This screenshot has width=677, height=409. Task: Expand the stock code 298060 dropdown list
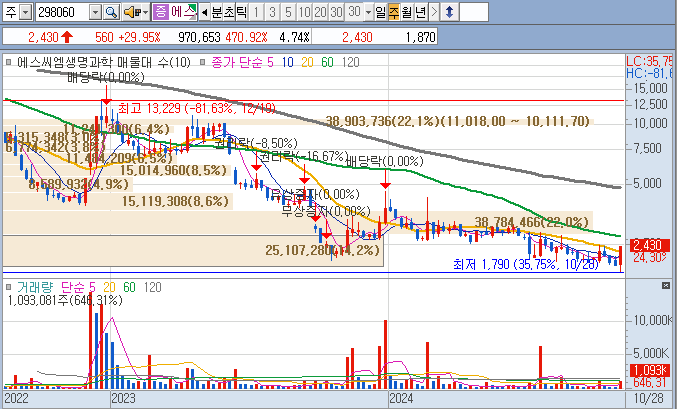point(95,12)
